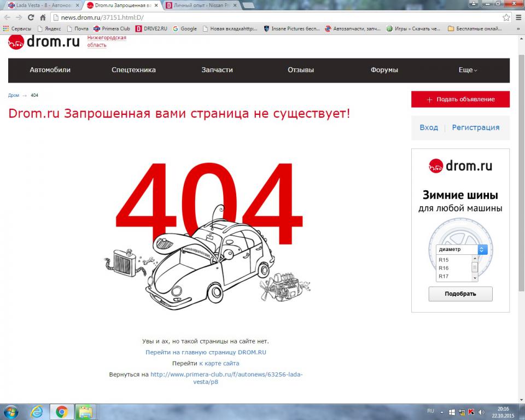The image size is (525, 420).
Task: Click the volume speaker tray icon
Action: pyautogui.click(x=481, y=412)
